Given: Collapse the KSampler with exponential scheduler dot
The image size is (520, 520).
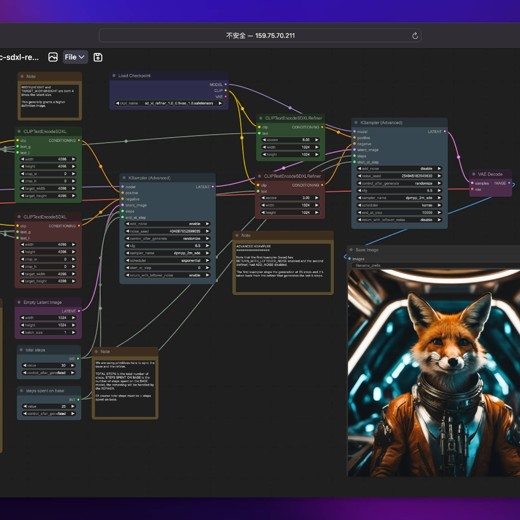Looking at the screenshot, I should tap(124, 178).
